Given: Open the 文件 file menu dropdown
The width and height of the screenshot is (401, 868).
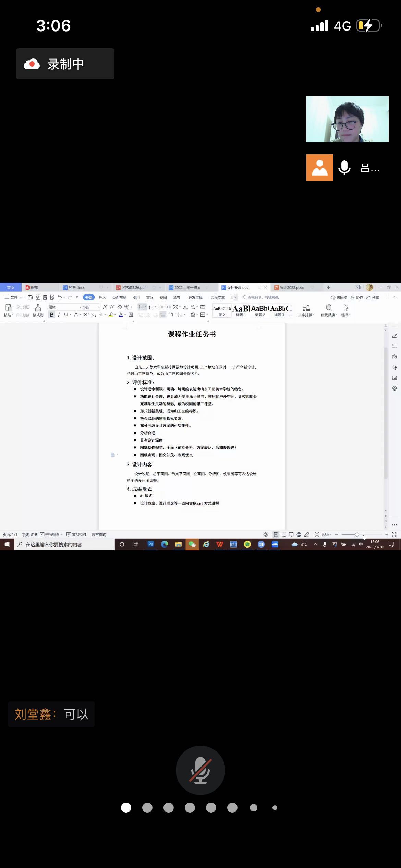Looking at the screenshot, I should tap(14, 297).
